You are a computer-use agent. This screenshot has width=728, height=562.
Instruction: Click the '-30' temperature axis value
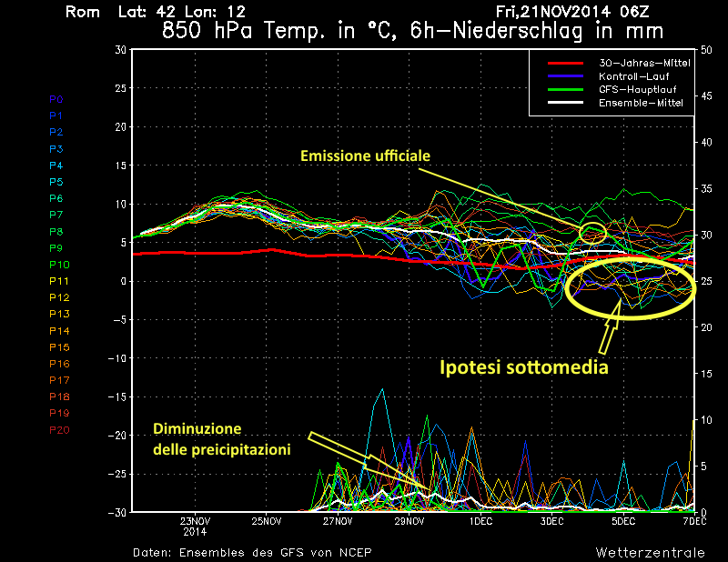(x=117, y=513)
